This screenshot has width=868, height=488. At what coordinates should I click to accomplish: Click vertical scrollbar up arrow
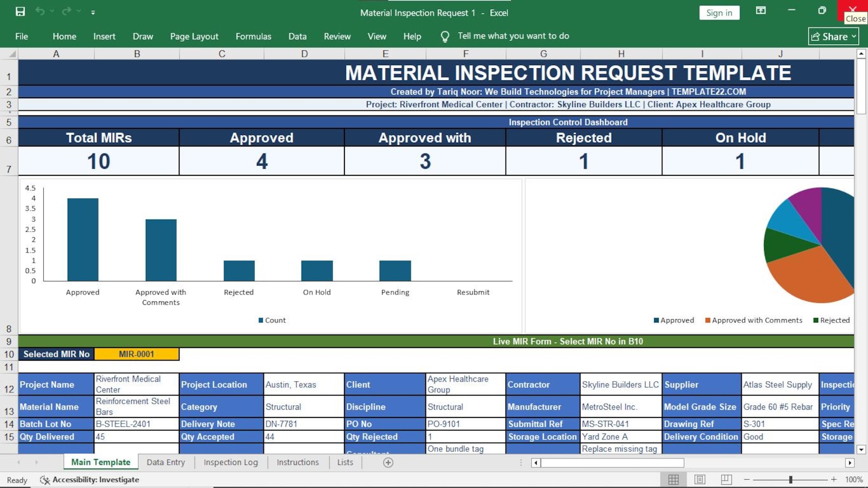point(861,54)
